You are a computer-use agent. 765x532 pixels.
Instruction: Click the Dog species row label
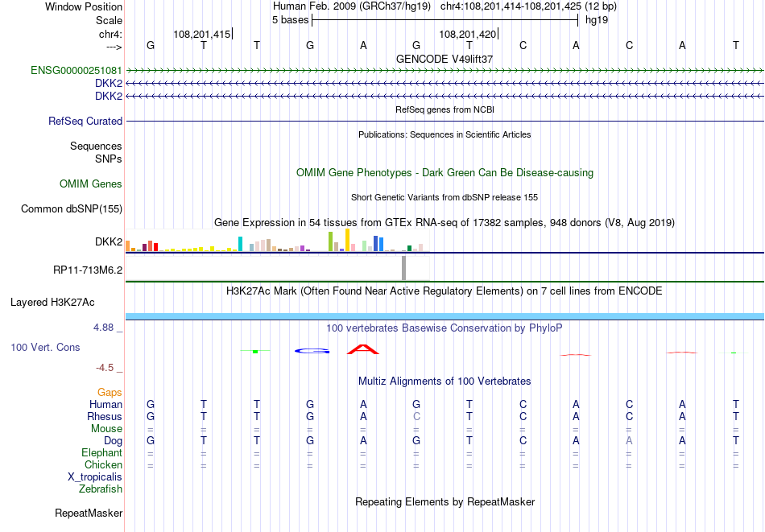(x=114, y=441)
